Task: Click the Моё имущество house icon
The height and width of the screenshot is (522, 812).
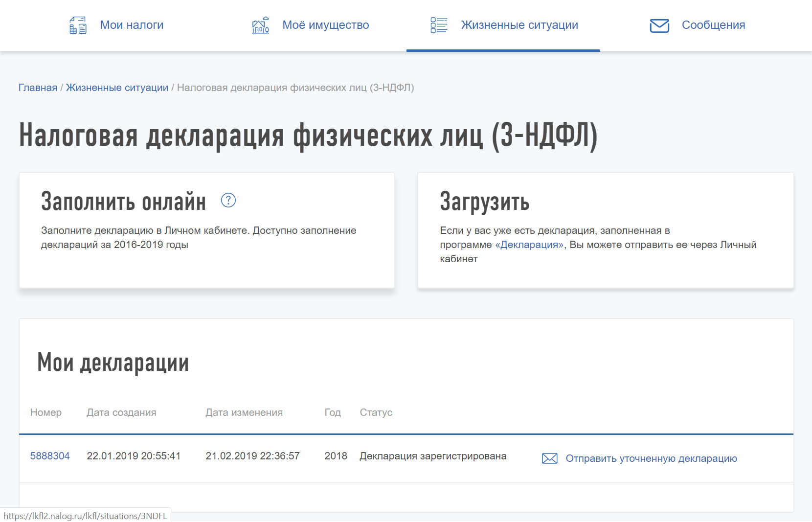Action: [x=260, y=25]
